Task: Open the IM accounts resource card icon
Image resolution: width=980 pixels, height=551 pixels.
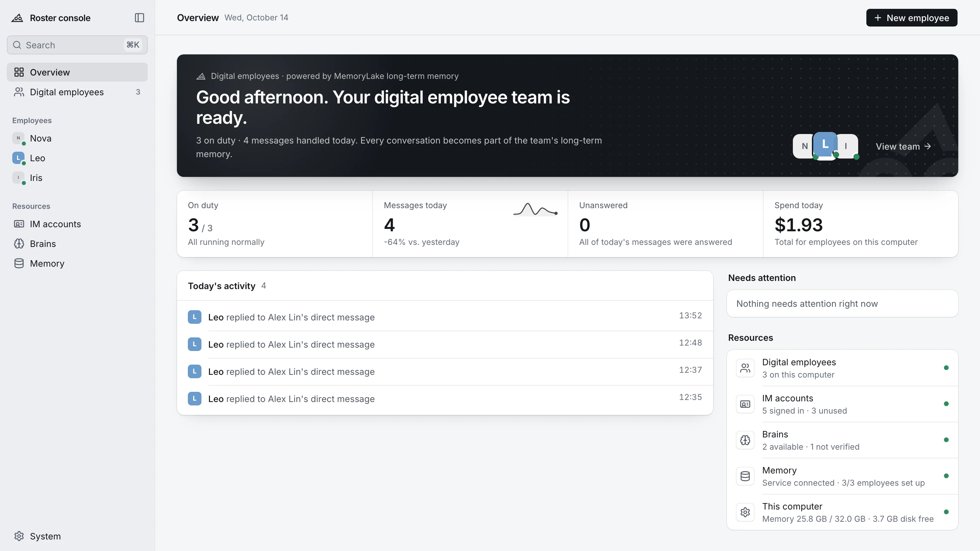Action: tap(745, 404)
